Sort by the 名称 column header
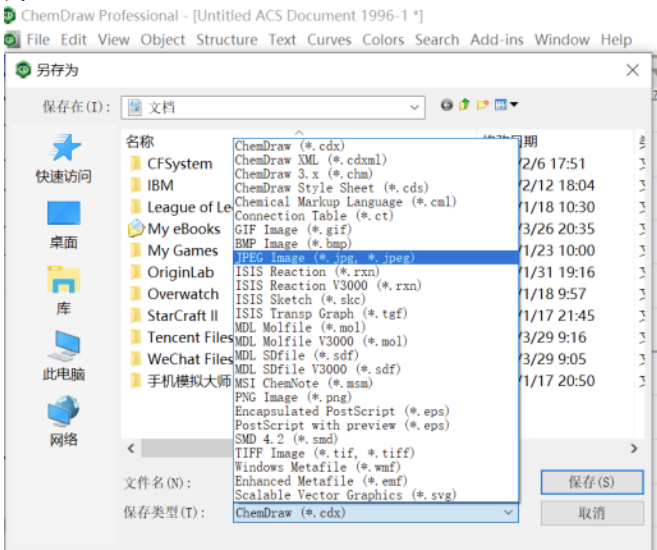This screenshot has height=550, width=657. 140,142
